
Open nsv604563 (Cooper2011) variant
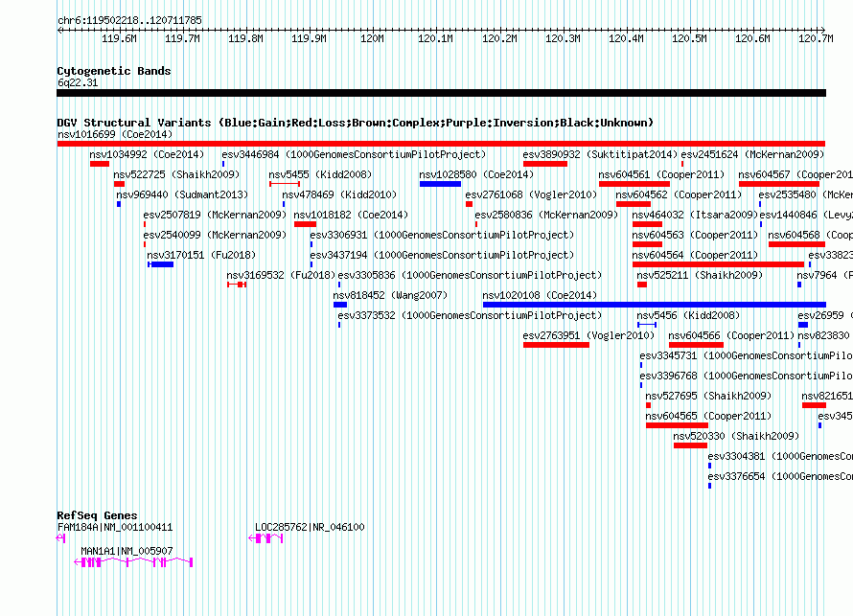(x=695, y=235)
